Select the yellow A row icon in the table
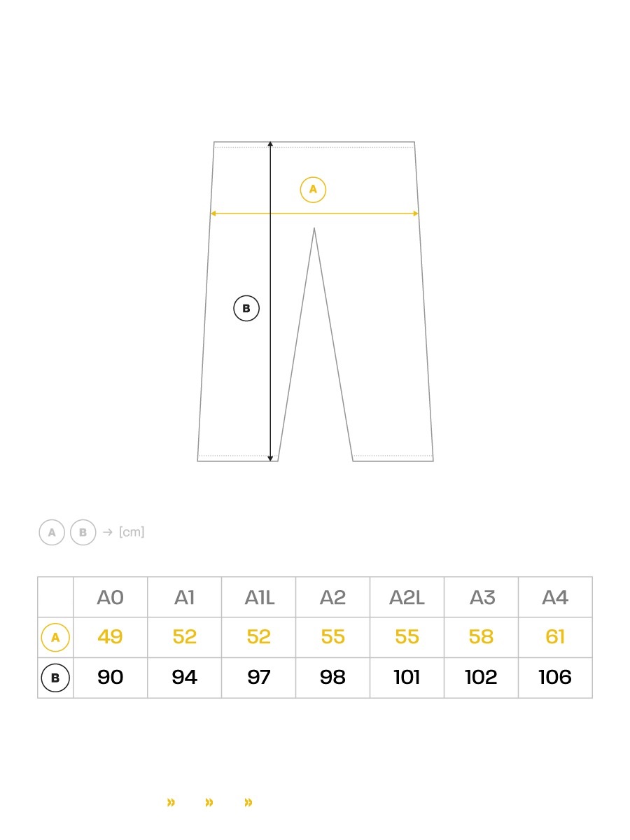Viewport: 630px width, 840px height. (55, 638)
